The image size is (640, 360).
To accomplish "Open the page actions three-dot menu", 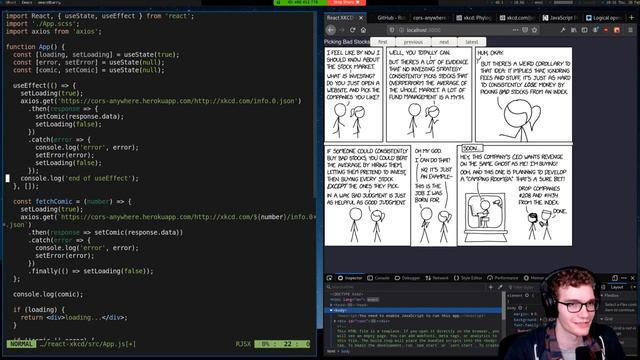I will (516, 30).
